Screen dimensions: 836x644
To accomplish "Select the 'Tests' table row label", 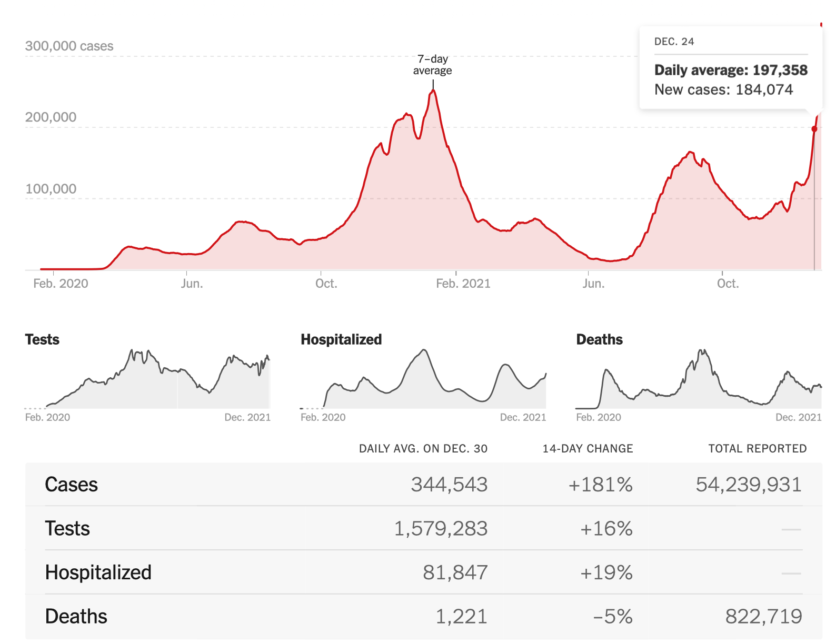I will click(x=67, y=528).
